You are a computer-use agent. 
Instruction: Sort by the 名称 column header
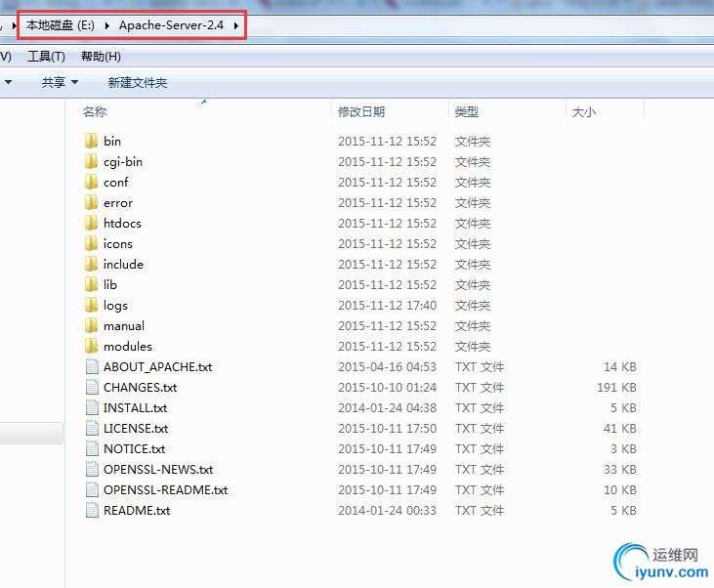95,111
